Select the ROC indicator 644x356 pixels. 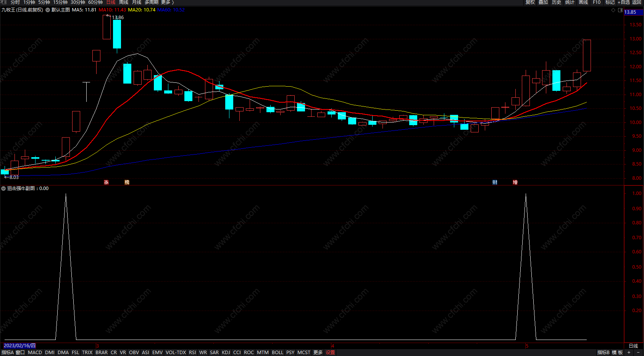pos(249,353)
